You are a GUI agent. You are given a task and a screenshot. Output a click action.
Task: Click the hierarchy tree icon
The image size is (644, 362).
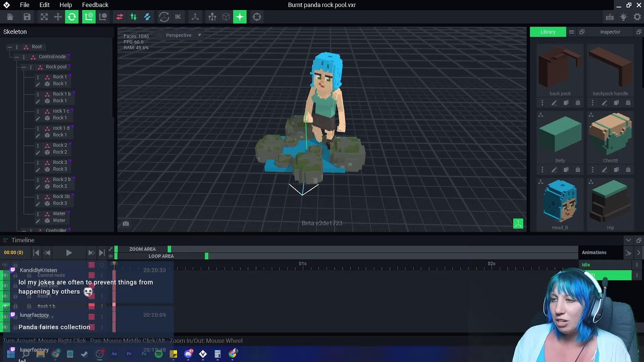[x=212, y=17]
